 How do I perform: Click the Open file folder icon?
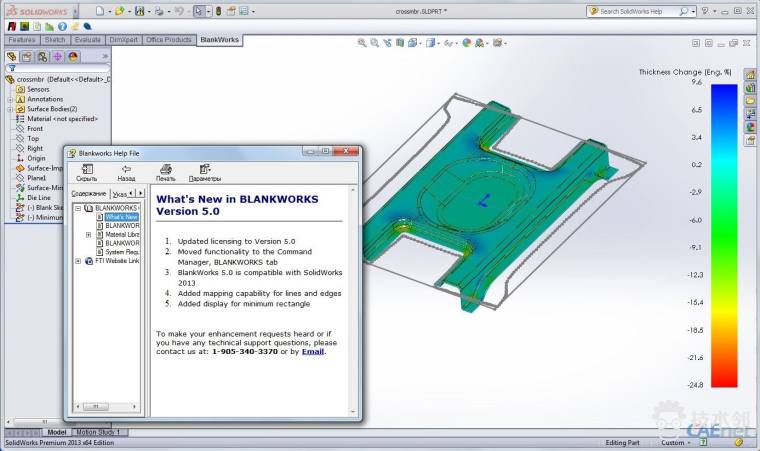coord(119,11)
